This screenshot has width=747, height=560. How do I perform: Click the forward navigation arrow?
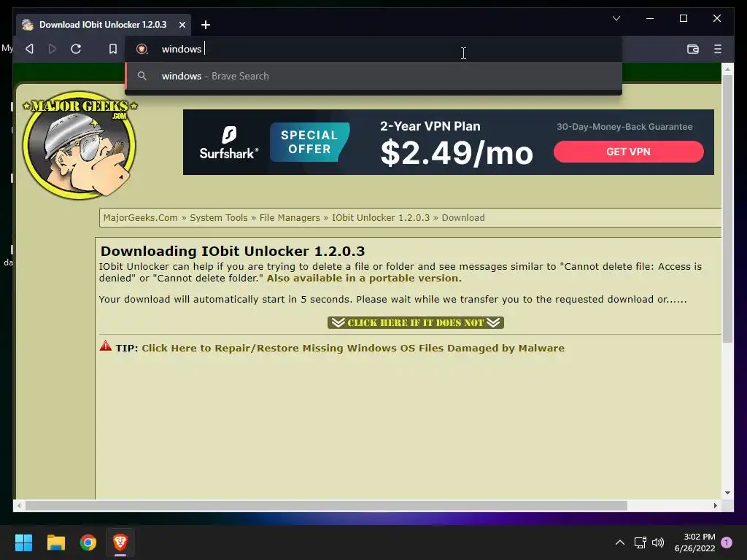tap(53, 49)
